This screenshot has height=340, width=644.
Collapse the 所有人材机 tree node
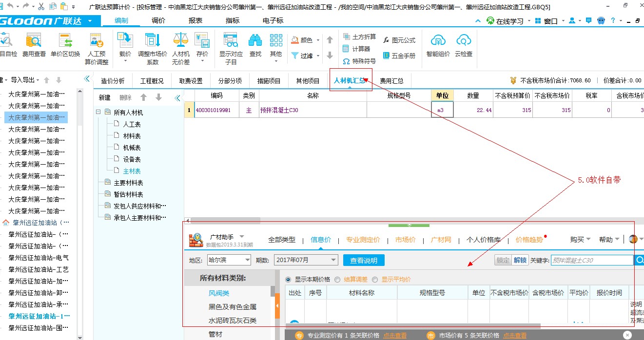tap(98, 112)
